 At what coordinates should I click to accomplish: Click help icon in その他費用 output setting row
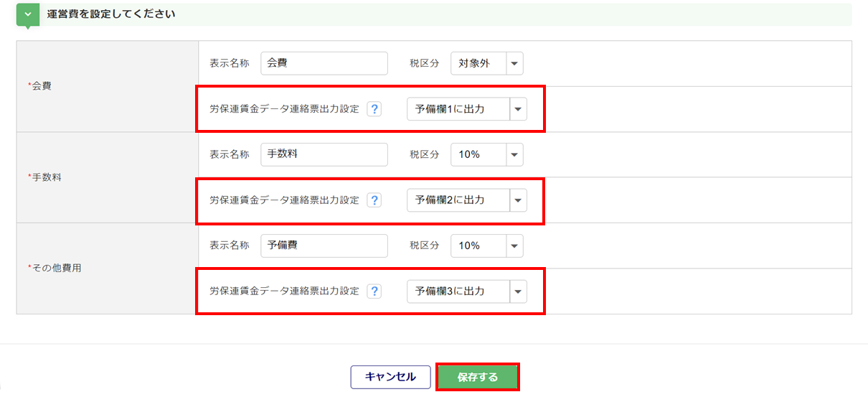click(x=374, y=291)
